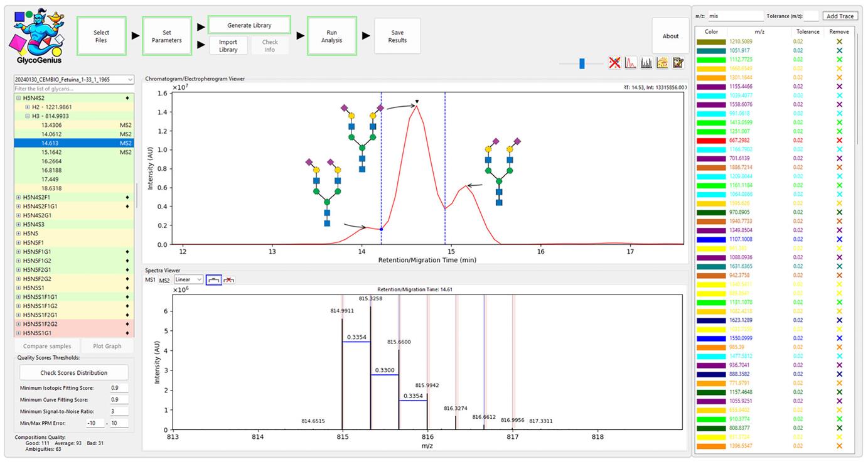The image size is (868, 464).
Task: Click the notepad with pencil icon
Action: coord(678,63)
